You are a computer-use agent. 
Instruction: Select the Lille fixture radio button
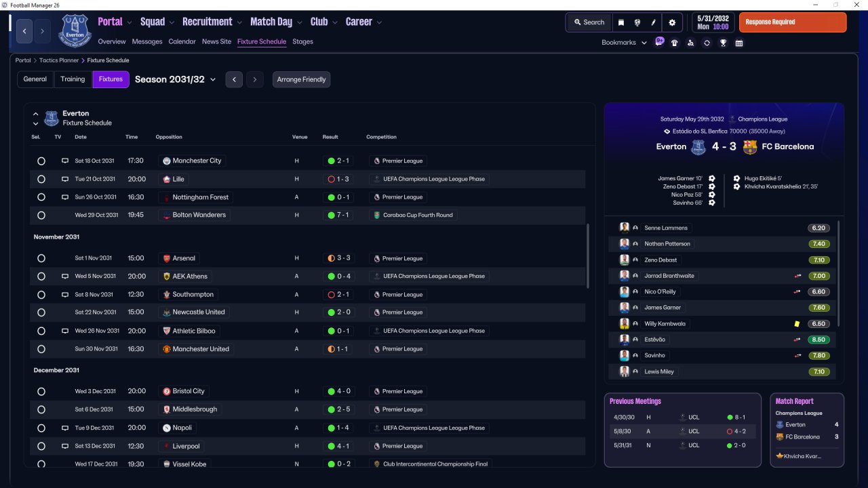pyautogui.click(x=41, y=180)
